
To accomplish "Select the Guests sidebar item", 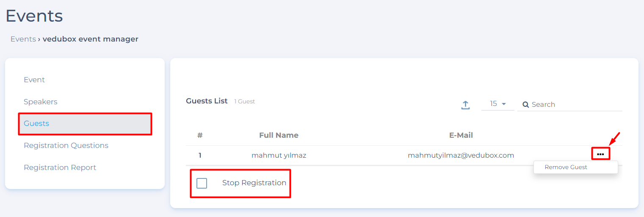I will (36, 123).
